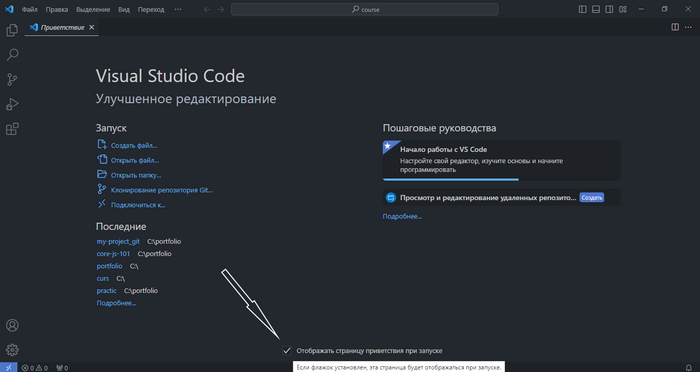Split the editor to the right
Viewport: 700px width, 372px height.
[x=675, y=27]
